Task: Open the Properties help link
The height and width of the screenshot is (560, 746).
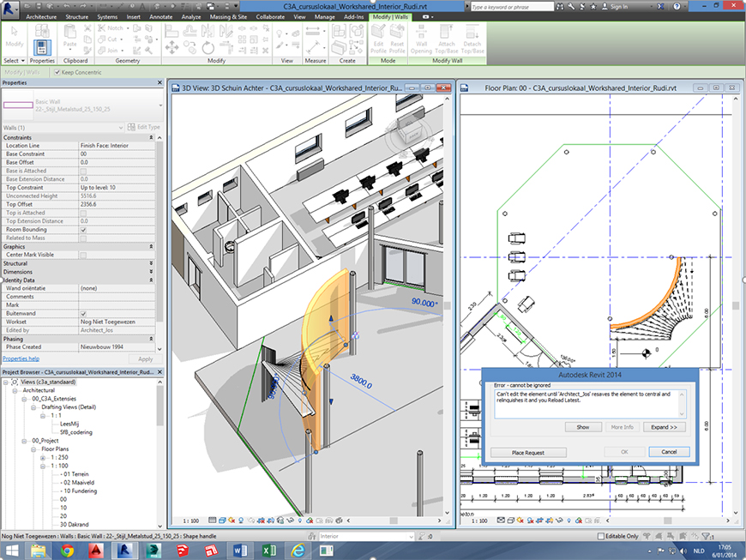Action: (21, 358)
